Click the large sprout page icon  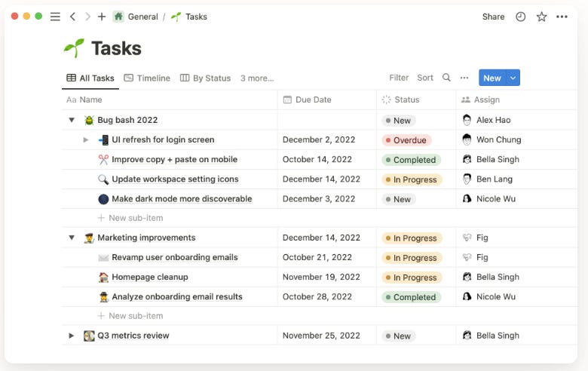click(x=74, y=48)
